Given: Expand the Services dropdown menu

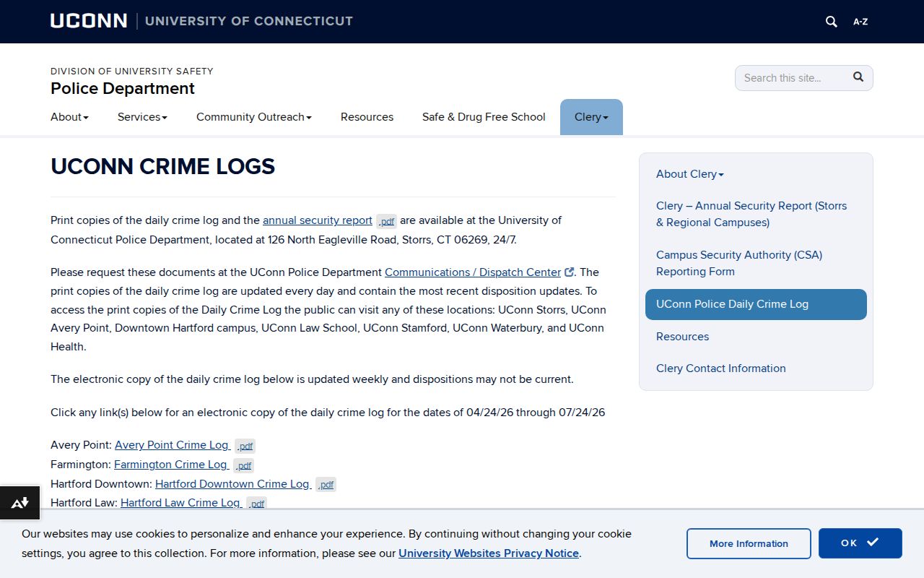Looking at the screenshot, I should click(142, 117).
